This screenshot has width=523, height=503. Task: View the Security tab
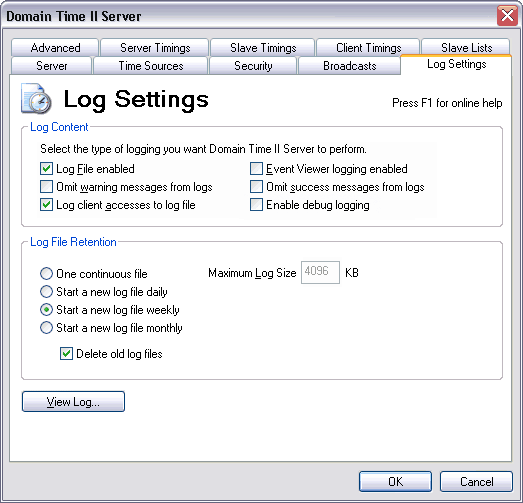[x=253, y=66]
